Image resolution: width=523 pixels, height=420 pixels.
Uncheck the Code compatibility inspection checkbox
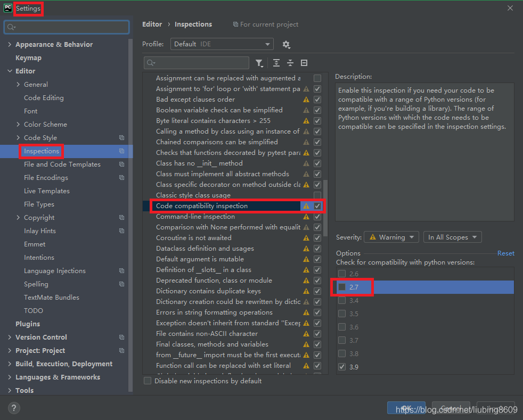click(317, 205)
